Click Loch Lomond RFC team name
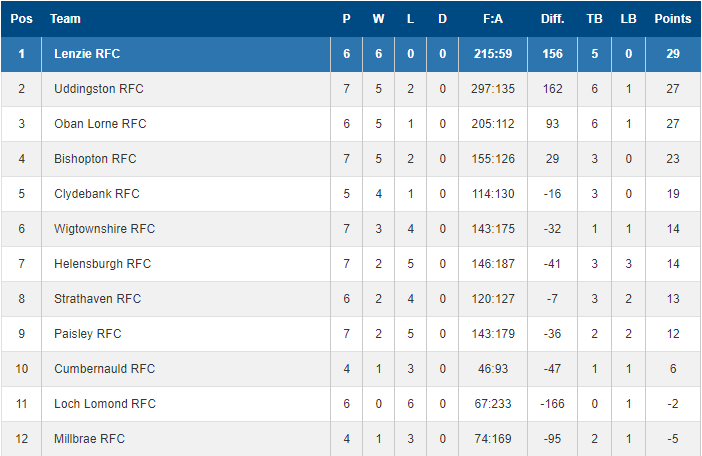Image resolution: width=702 pixels, height=456 pixels. (x=105, y=404)
